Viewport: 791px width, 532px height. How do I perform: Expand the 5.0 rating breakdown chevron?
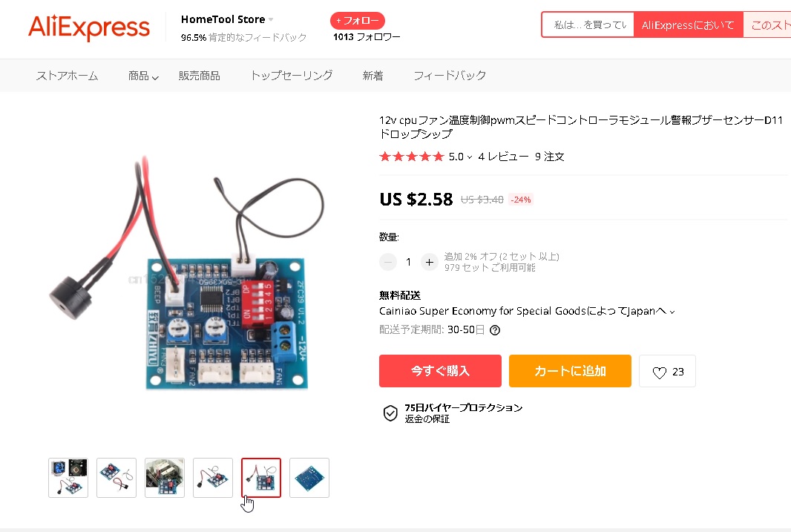(x=470, y=157)
